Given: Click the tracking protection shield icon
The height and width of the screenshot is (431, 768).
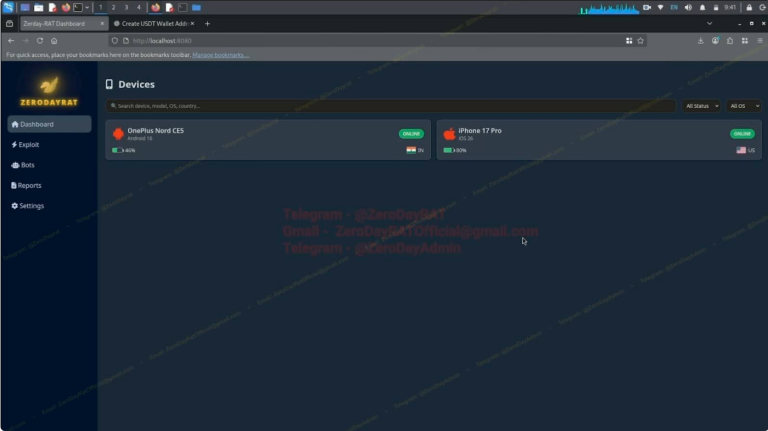Looking at the screenshot, I should point(115,41).
